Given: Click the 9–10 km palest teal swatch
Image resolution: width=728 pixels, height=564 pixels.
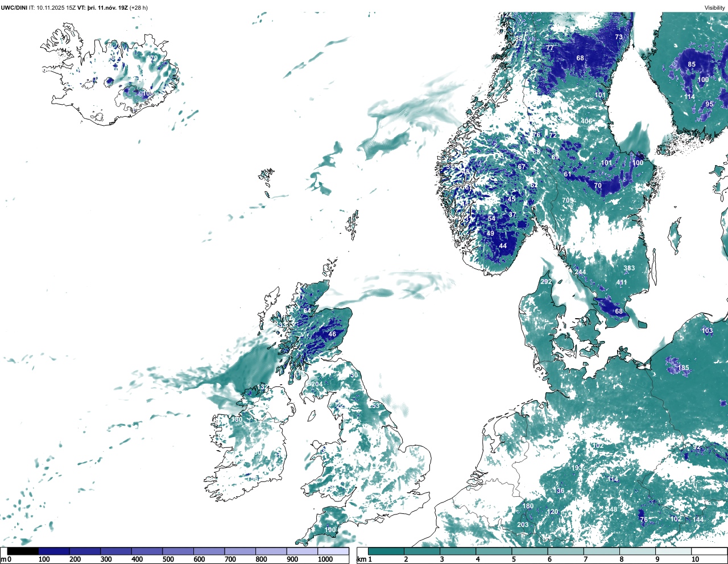Looking at the screenshot, I should pos(673,551).
